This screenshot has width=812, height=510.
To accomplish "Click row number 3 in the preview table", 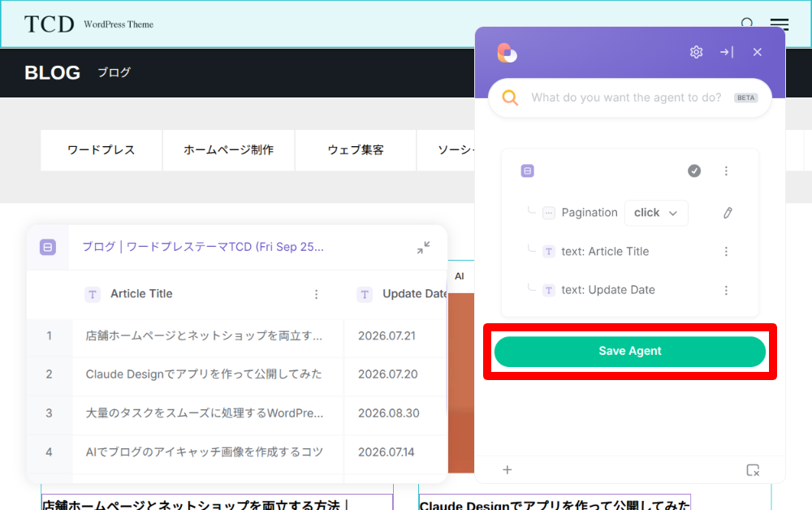I will click(x=50, y=413).
